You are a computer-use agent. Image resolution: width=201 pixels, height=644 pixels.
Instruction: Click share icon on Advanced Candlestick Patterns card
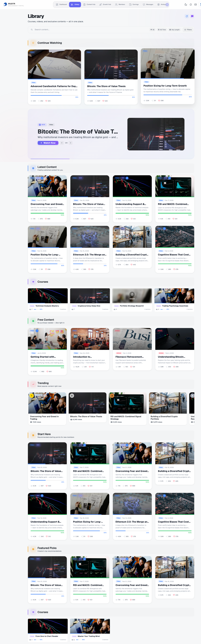[39, 101]
